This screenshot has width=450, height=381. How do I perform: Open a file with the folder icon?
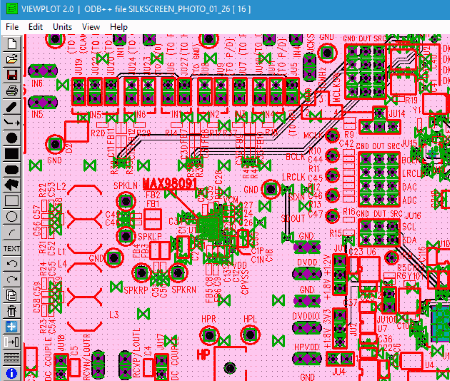(12, 59)
